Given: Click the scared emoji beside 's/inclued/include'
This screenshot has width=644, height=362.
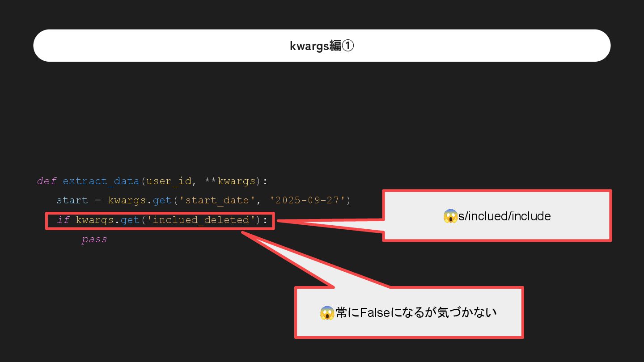Looking at the screenshot, I should click(x=450, y=216).
